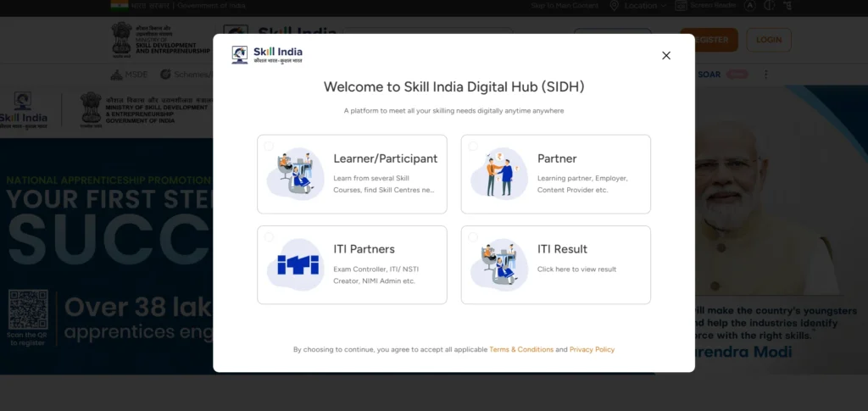Click the Partner card title
Screen dimensions: 868x411
tap(557, 158)
